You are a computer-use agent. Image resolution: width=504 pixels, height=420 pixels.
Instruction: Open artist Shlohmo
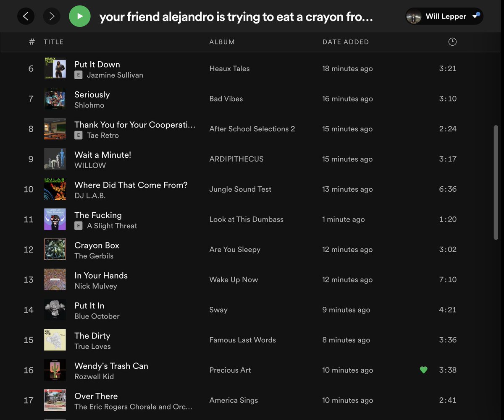(89, 105)
